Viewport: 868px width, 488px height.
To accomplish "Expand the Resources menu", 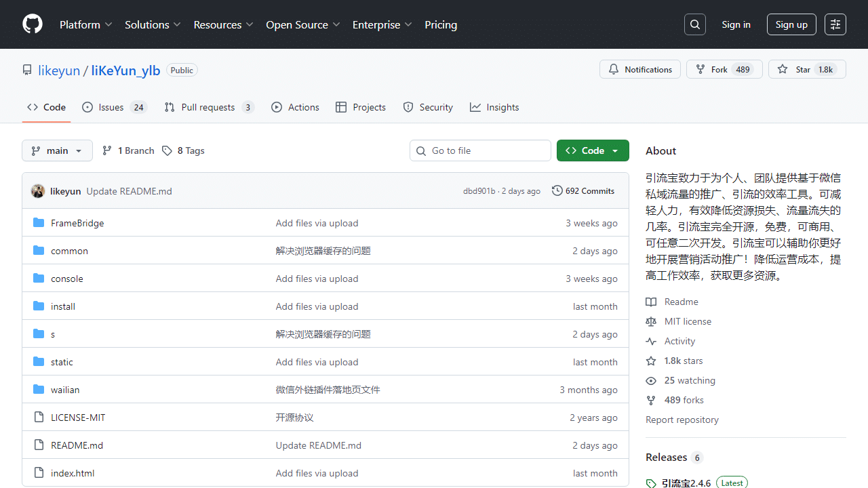I will point(223,24).
